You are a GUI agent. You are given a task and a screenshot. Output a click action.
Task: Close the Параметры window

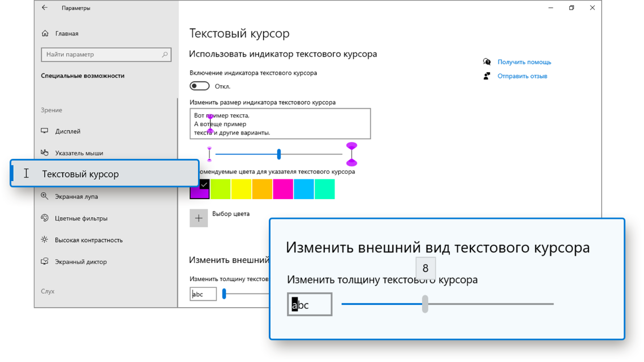click(x=593, y=8)
